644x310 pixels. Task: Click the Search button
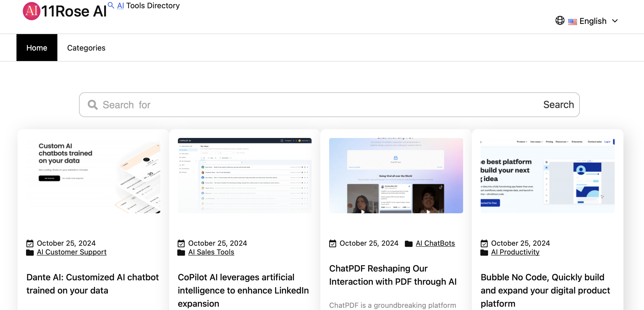pos(559,104)
